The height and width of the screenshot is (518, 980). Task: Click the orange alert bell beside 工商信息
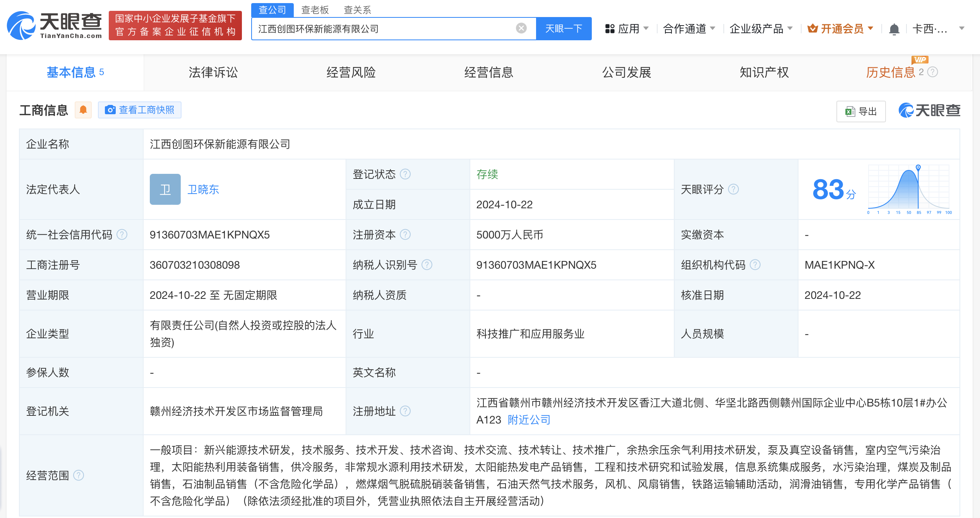pos(83,110)
